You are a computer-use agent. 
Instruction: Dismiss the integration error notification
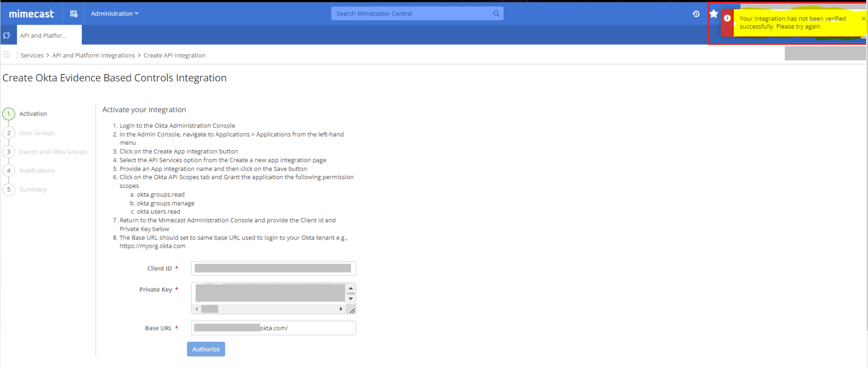click(863, 19)
